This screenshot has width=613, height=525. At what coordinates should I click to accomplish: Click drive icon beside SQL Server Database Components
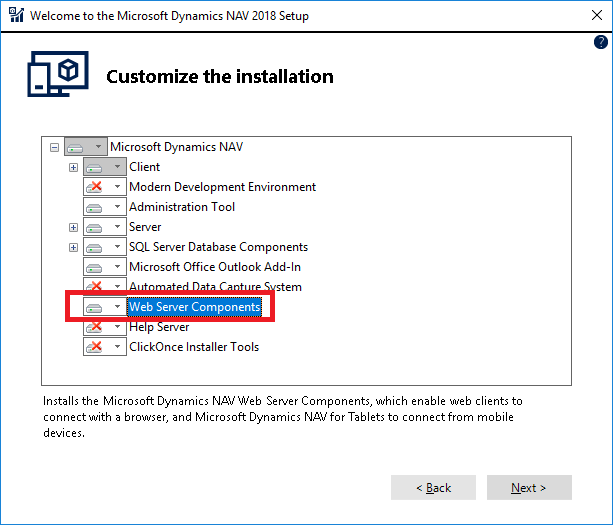pyautogui.click(x=94, y=248)
